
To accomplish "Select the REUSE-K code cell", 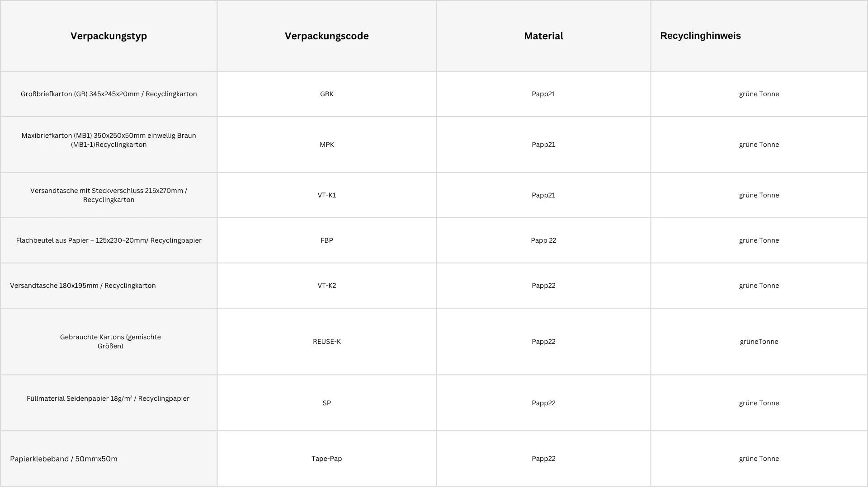I will [327, 342].
